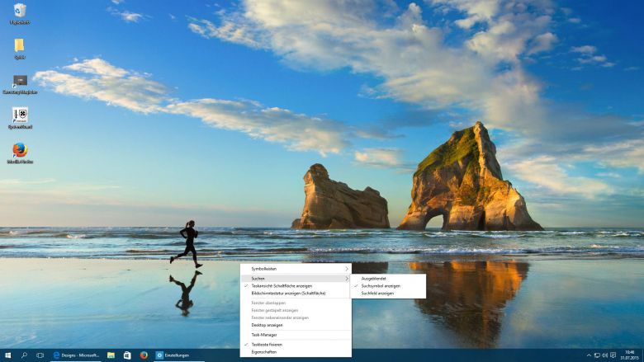This screenshot has width=644, height=362.
Task: Toggle Taskansicht-Schaltfläche anzeigen
Action: (x=296, y=286)
